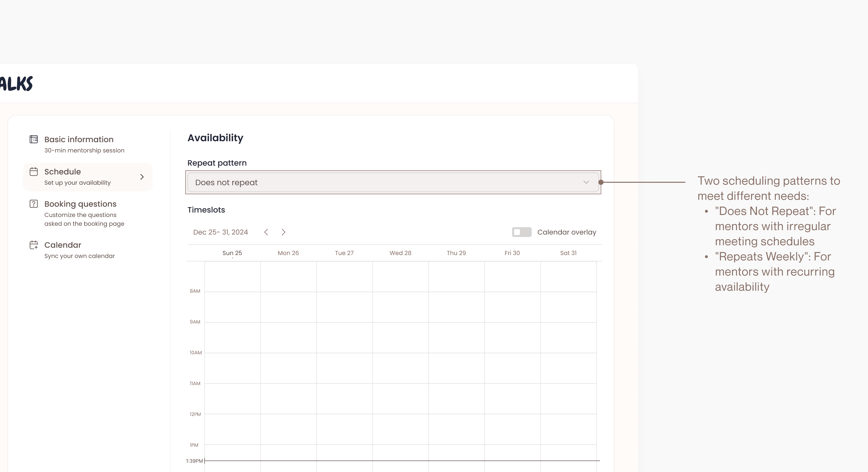Image resolution: width=868 pixels, height=472 pixels.
Task: Click the 30-min mentorship session subtitle
Action: [84, 150]
